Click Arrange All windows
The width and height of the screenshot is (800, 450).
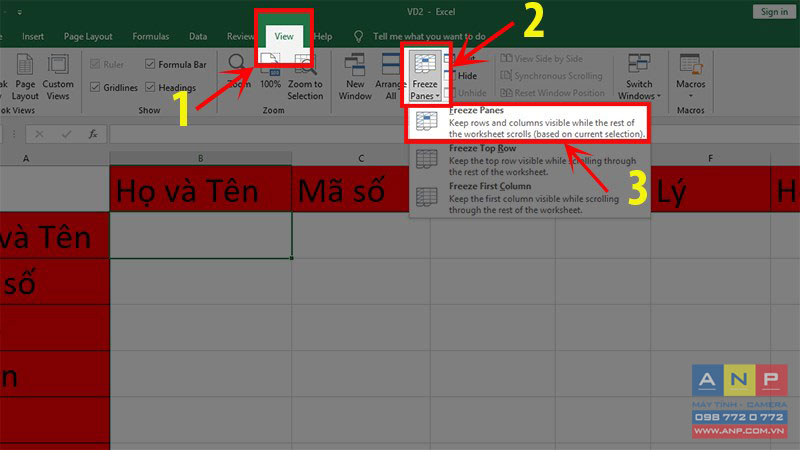tap(390, 78)
